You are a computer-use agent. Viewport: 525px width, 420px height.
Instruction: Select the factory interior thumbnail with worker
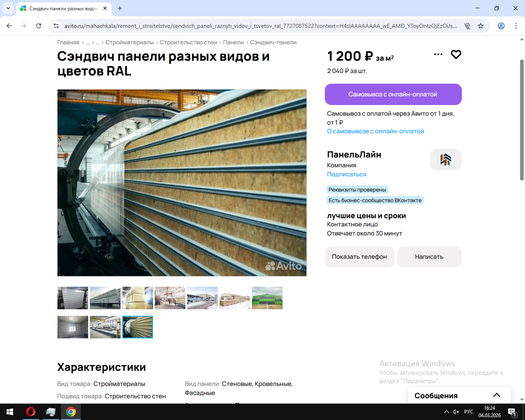170,298
